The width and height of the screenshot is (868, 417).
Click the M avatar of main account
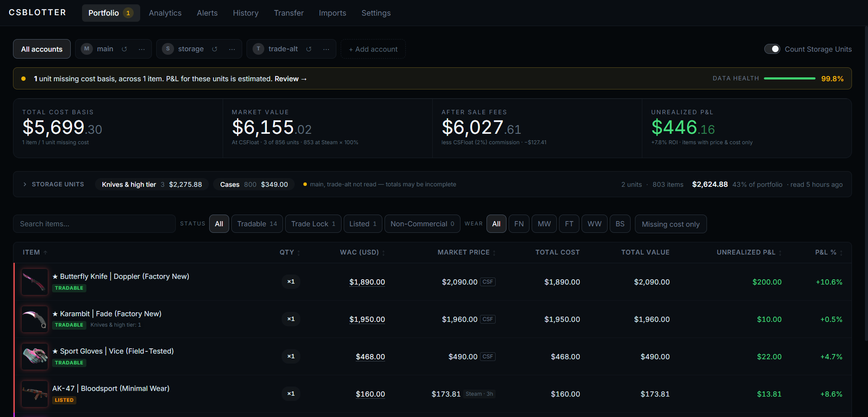coord(87,49)
